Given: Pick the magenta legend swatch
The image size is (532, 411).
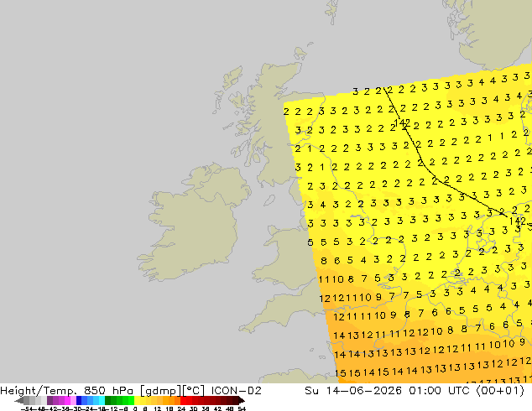Looking at the screenshot, I should [x=67, y=401].
